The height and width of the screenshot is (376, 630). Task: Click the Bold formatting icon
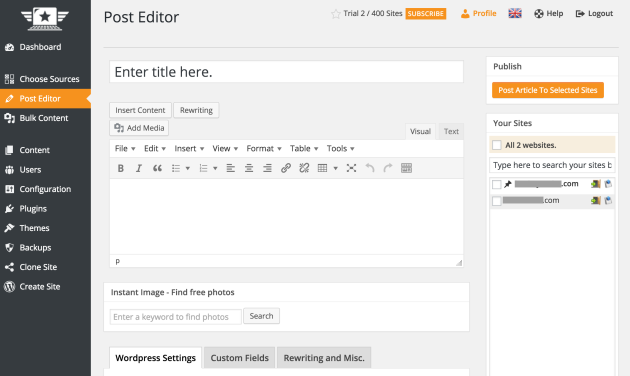121,168
